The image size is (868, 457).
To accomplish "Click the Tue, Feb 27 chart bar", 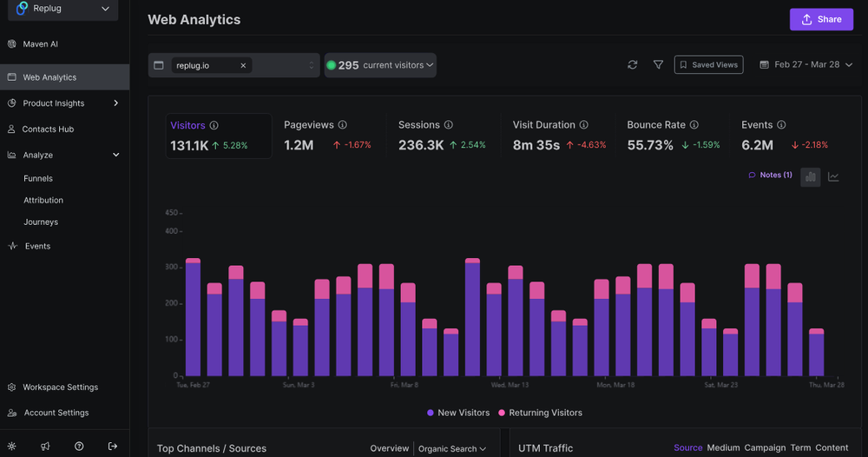I will pyautogui.click(x=194, y=317).
